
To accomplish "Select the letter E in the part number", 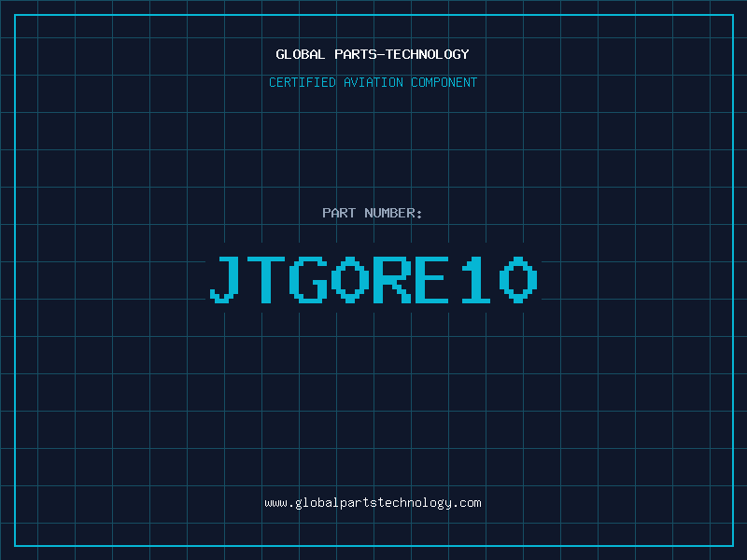I will tap(434, 280).
